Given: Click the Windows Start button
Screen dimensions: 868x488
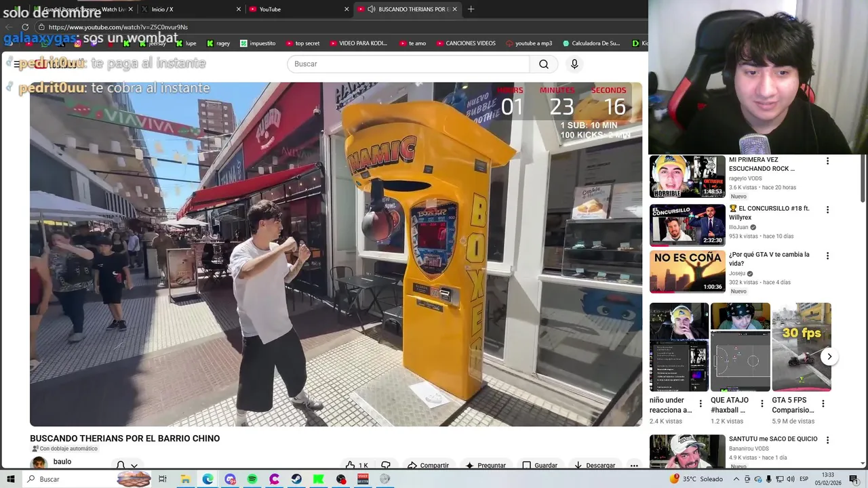Looking at the screenshot, I should pyautogui.click(x=10, y=479).
